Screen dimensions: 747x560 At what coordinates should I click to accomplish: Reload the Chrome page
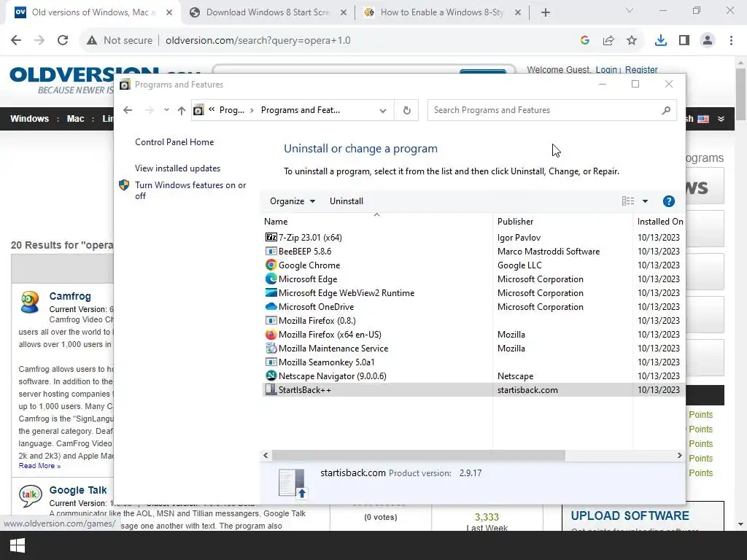63,40
